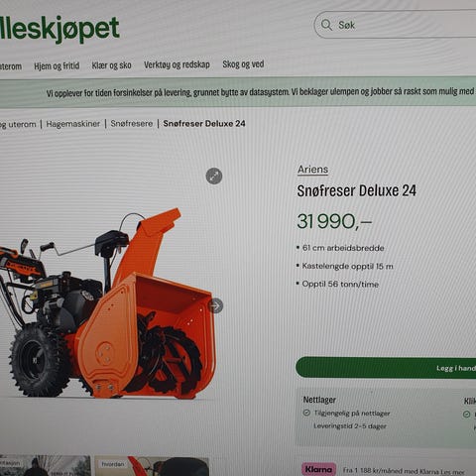Go to the next product image arrow
The height and width of the screenshot is (476, 476).
coord(216,305)
